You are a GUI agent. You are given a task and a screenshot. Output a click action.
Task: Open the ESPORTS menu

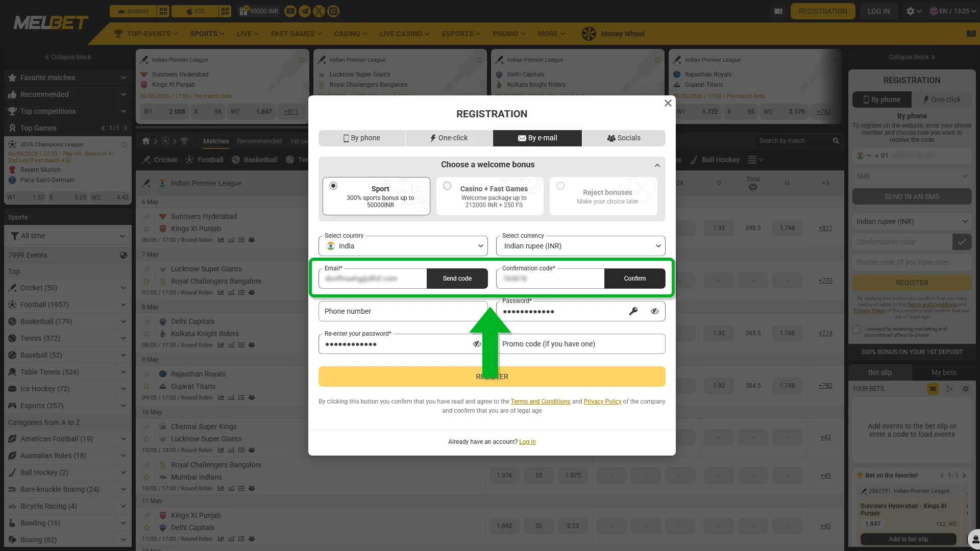tap(461, 34)
